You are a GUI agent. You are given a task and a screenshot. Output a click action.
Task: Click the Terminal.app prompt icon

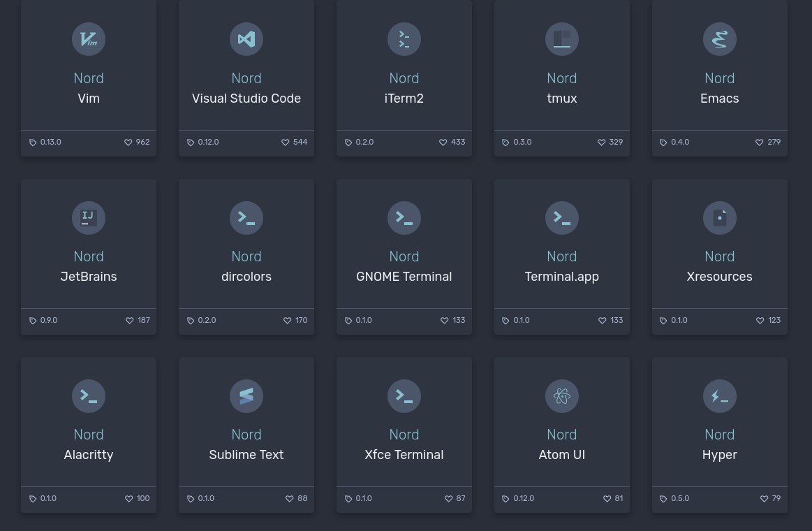coord(562,217)
